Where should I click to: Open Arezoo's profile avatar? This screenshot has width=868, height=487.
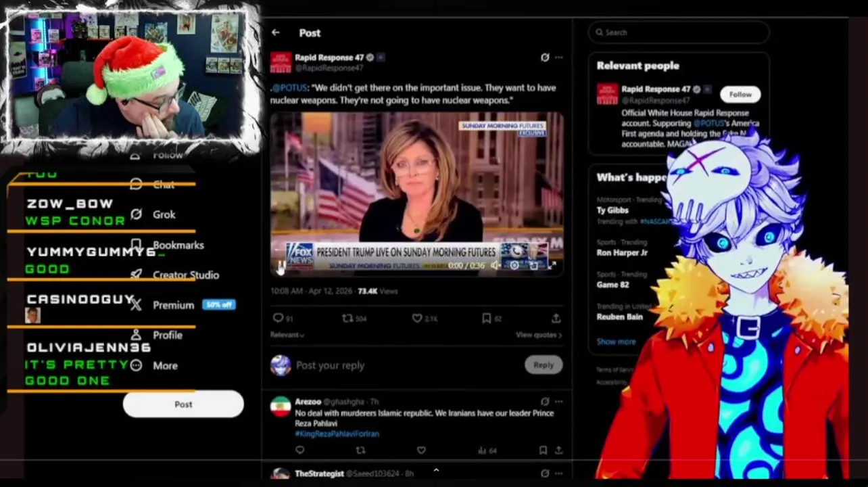coord(281,407)
